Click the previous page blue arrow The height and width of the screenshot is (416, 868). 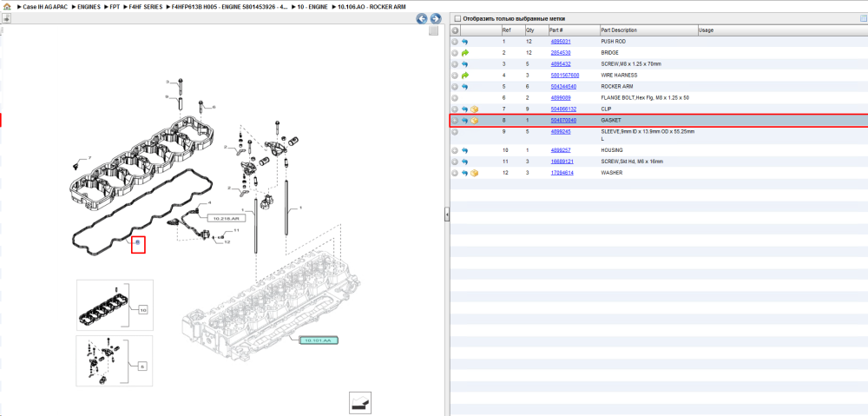coord(422,19)
